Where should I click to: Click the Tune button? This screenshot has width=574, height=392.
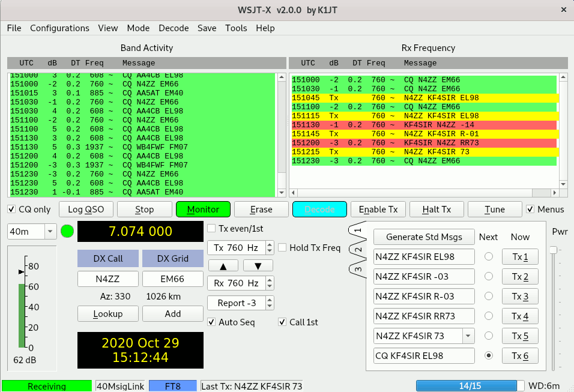click(495, 210)
